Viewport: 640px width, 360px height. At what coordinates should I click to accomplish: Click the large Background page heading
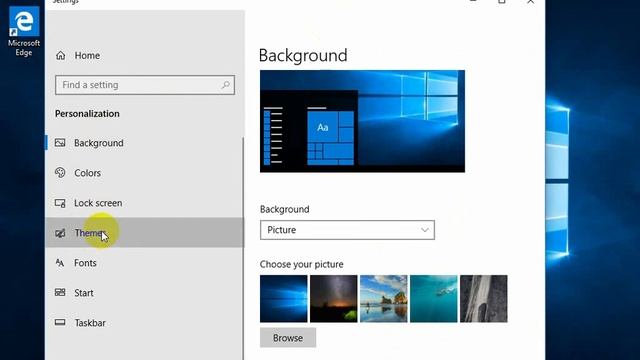(303, 55)
